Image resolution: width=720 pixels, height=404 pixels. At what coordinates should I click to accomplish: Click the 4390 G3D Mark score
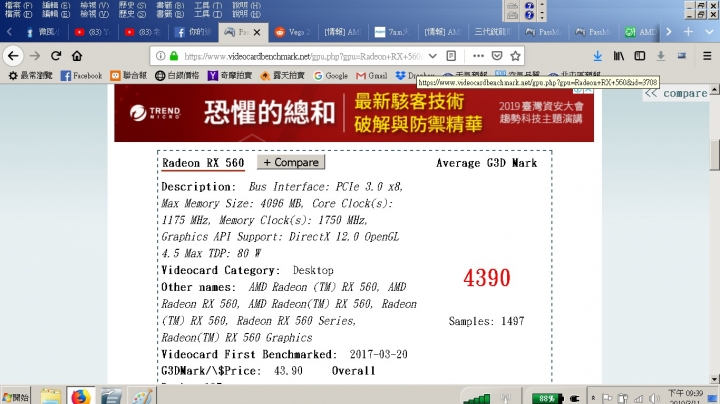click(487, 278)
